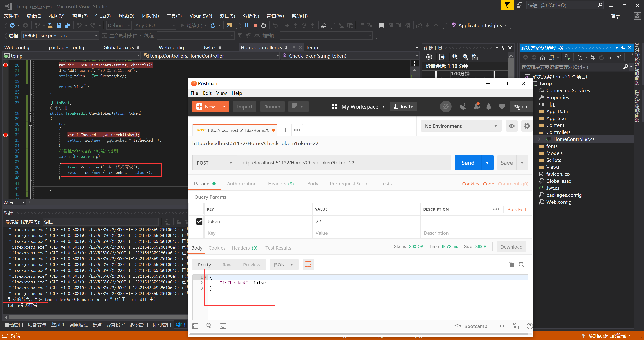Open the POST method dropdown
The width and height of the screenshot is (644, 340).
214,163
